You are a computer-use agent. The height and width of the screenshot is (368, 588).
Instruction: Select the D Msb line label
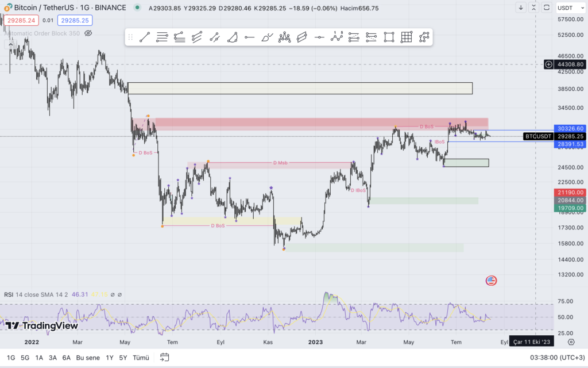(280, 163)
